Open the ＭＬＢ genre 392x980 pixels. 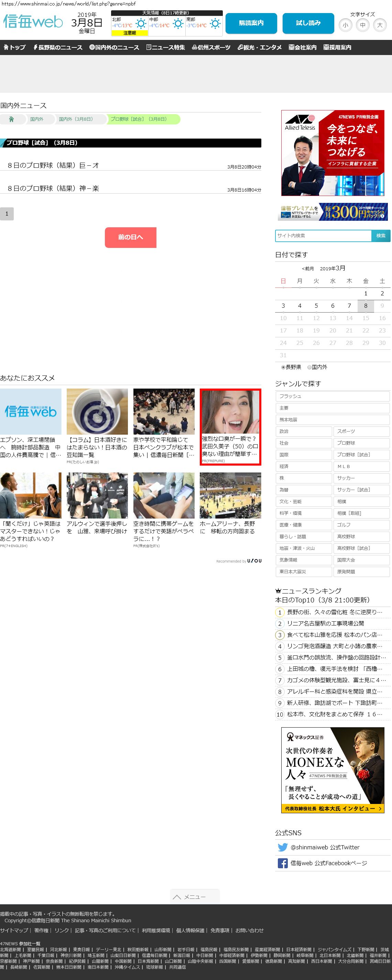tap(361, 467)
